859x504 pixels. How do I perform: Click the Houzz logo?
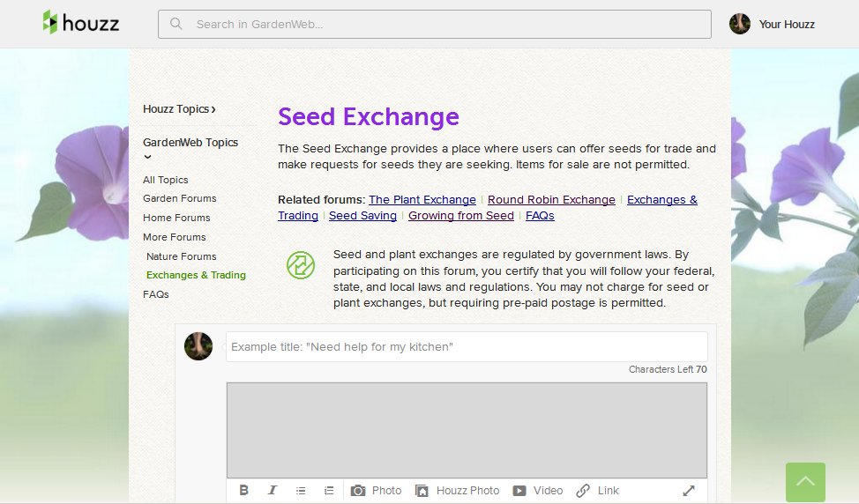pyautogui.click(x=81, y=23)
